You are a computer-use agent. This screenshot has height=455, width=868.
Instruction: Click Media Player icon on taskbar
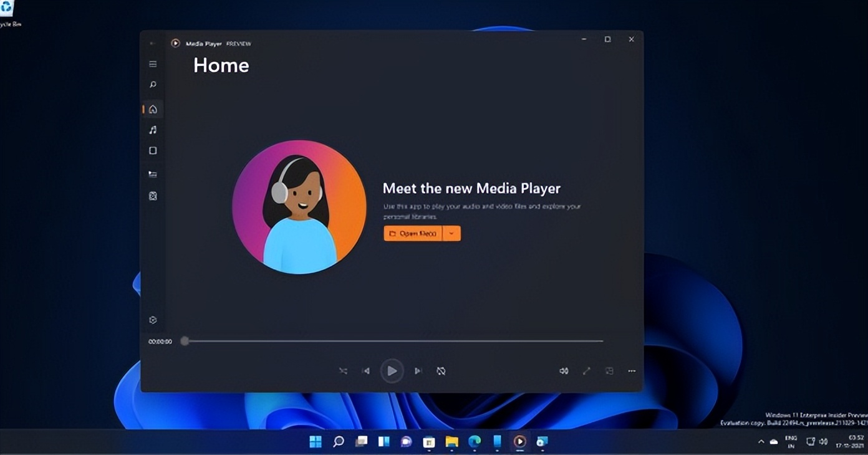519,442
